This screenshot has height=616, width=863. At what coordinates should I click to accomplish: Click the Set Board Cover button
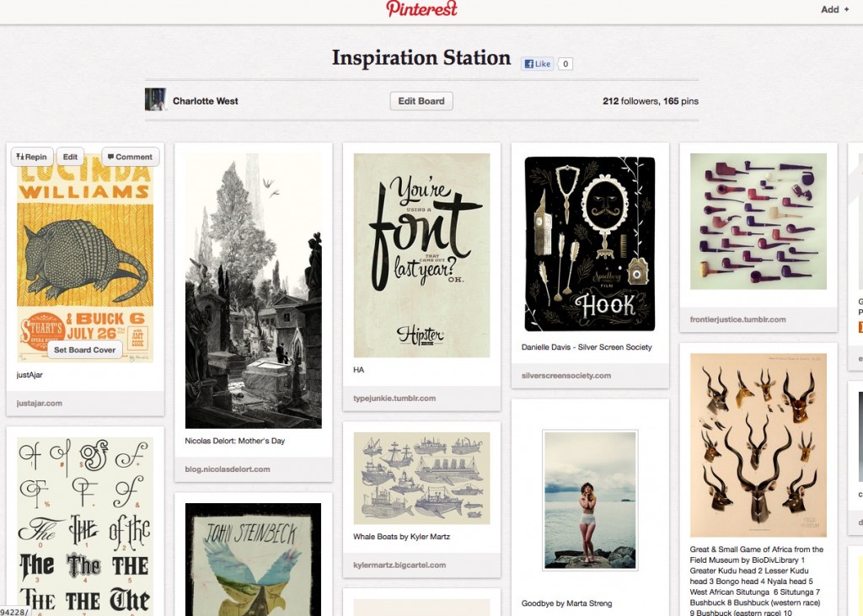point(85,350)
